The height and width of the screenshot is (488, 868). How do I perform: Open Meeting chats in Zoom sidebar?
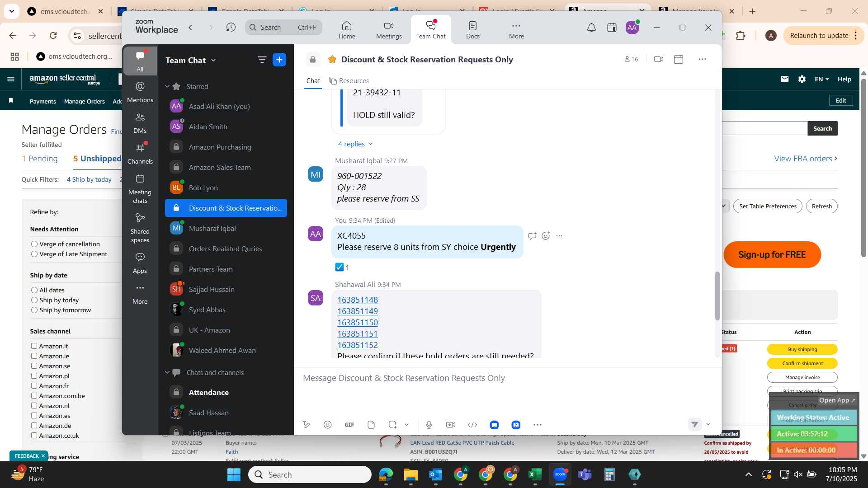(140, 189)
